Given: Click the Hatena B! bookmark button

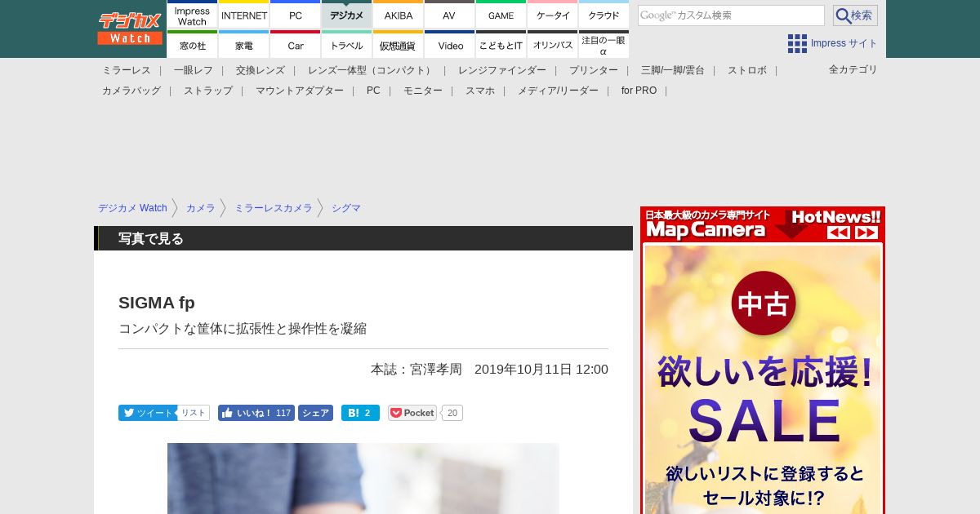Looking at the screenshot, I should (x=360, y=413).
